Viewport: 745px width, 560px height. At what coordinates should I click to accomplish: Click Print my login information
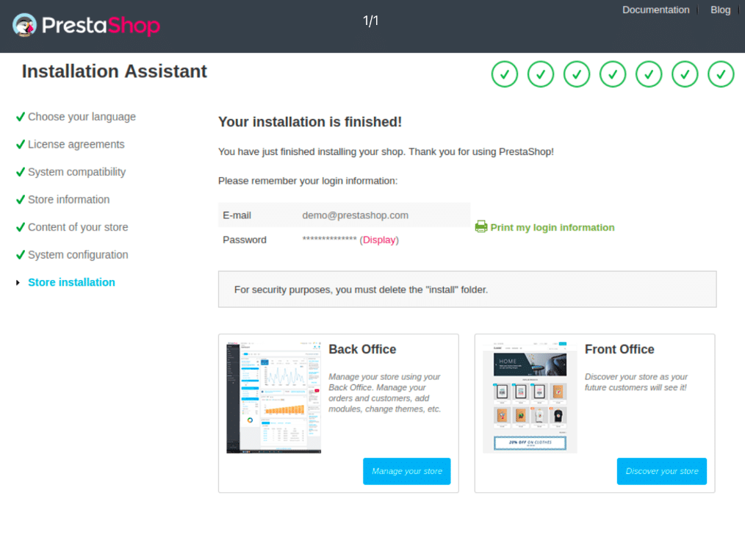coord(552,227)
